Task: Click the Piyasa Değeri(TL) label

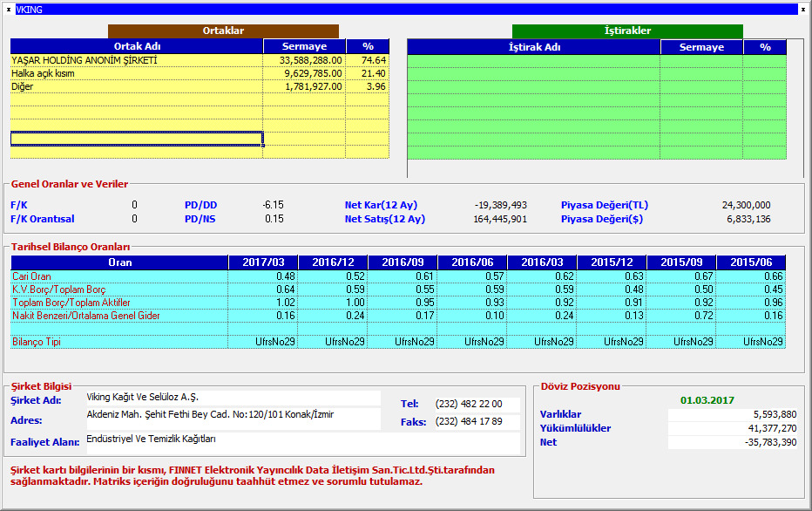Action: point(605,205)
